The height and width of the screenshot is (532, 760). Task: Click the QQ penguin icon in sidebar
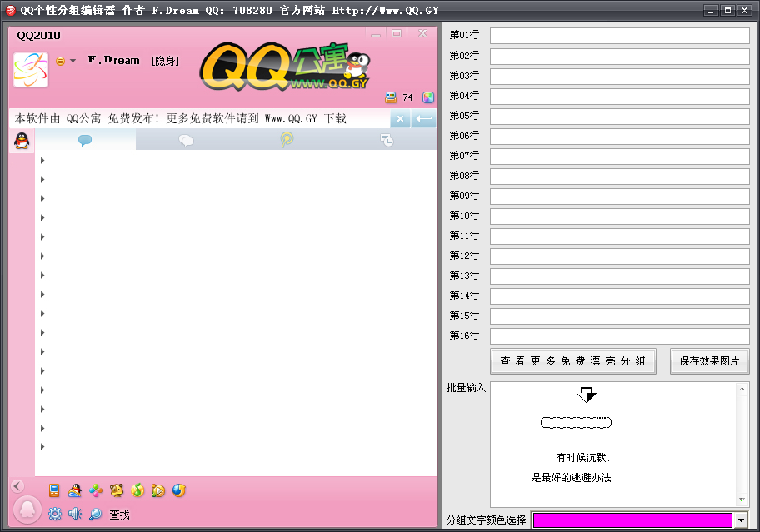(x=22, y=141)
